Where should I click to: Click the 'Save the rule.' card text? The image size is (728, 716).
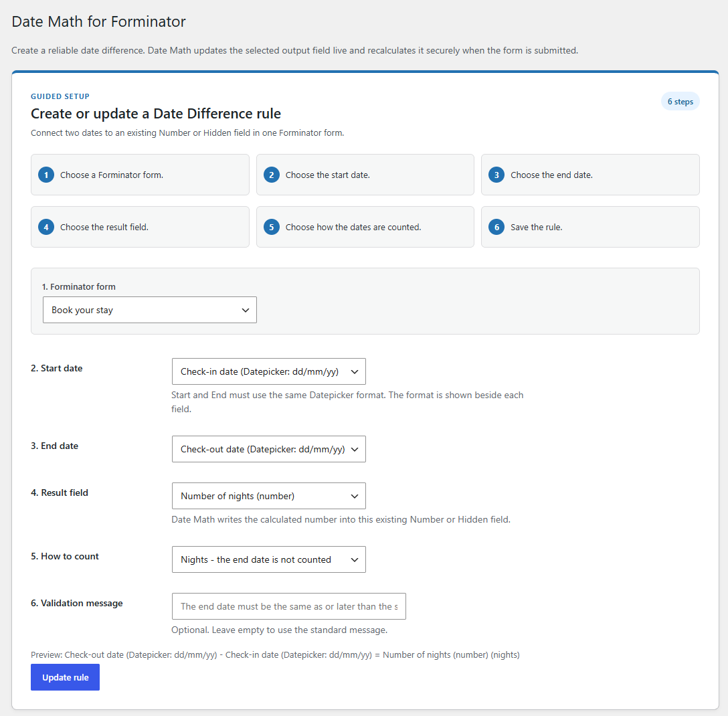[536, 227]
